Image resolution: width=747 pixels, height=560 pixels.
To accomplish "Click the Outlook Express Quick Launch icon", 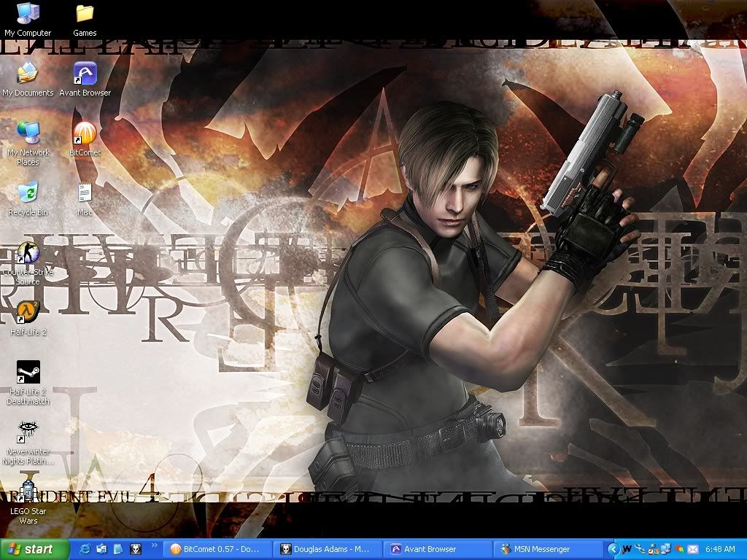I will click(101, 549).
